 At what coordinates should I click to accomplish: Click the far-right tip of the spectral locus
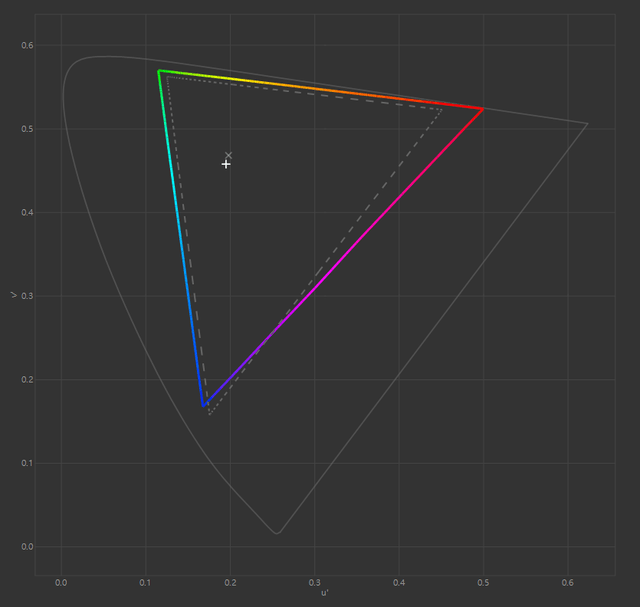(x=588, y=123)
